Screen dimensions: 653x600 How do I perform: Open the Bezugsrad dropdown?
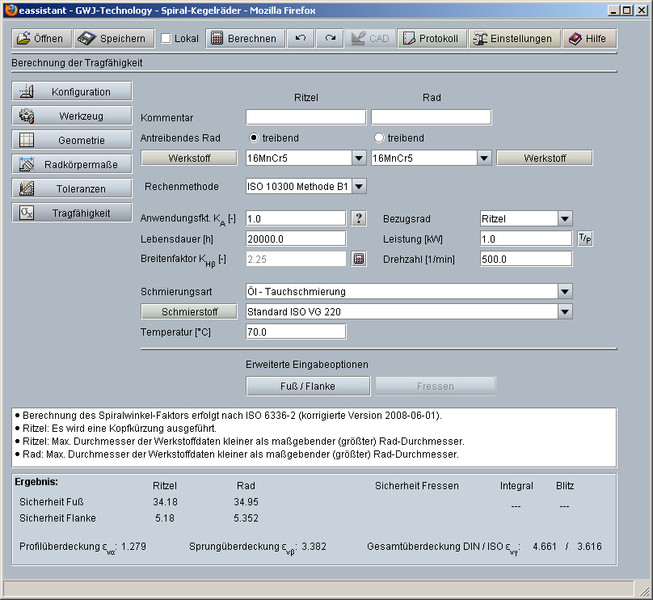[564, 219]
